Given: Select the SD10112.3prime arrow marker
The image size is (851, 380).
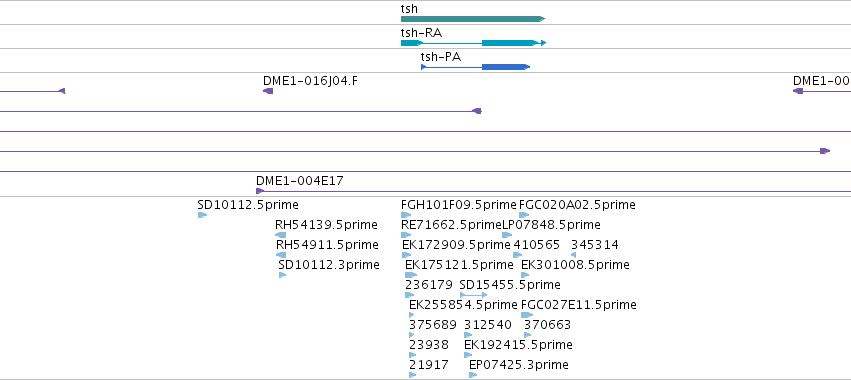Looking at the screenshot, I should (x=282, y=275).
